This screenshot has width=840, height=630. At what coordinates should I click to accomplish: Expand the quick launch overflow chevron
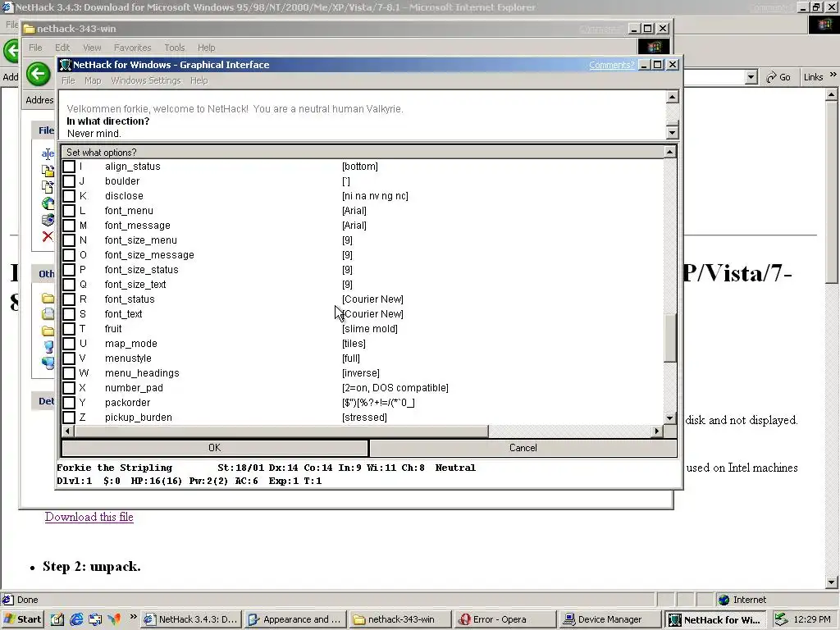click(x=134, y=617)
